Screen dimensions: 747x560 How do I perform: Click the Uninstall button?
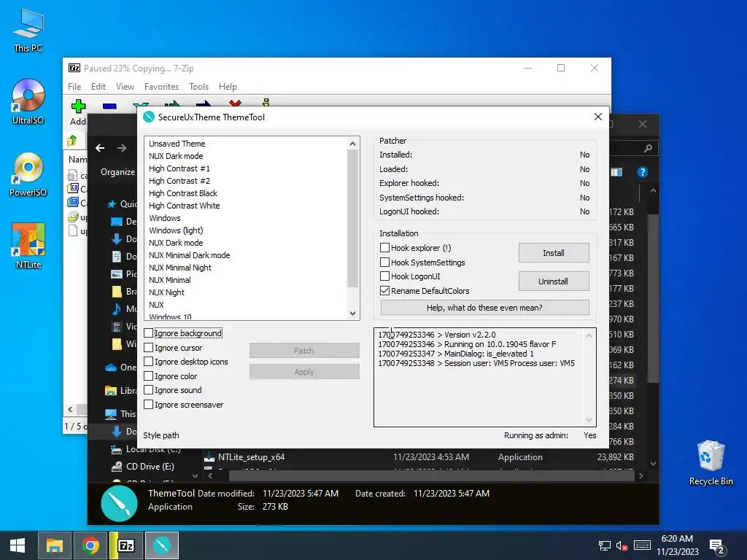pos(554,281)
